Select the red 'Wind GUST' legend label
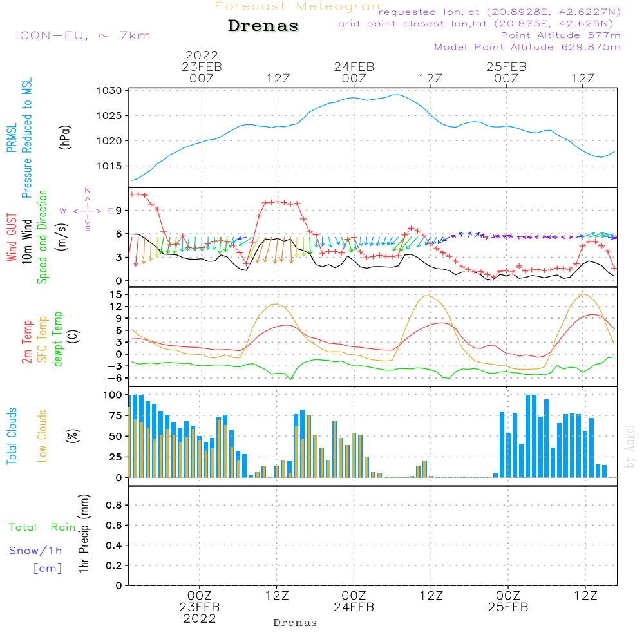The width and height of the screenshot is (644, 644). [x=12, y=237]
